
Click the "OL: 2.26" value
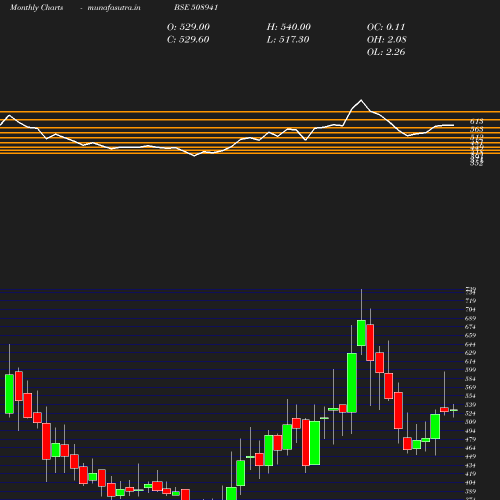[386, 52]
